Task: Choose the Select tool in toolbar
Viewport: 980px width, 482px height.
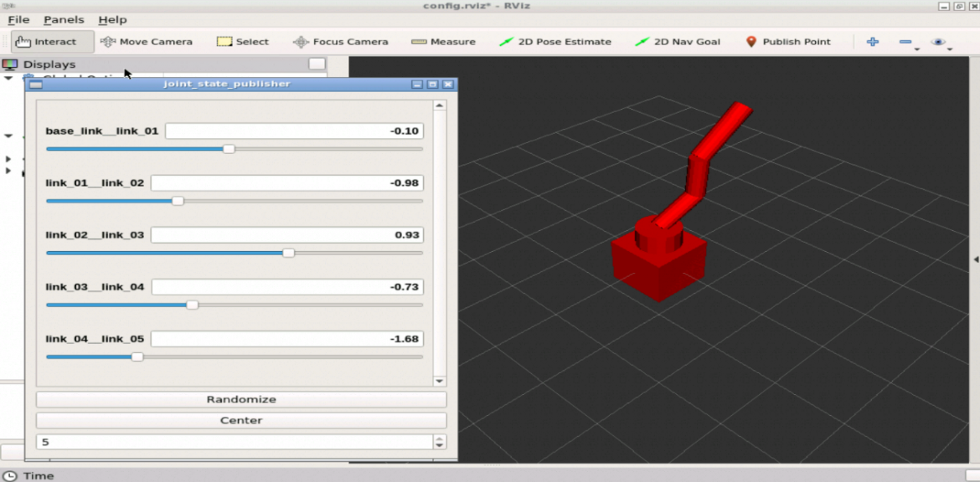Action: coord(243,42)
